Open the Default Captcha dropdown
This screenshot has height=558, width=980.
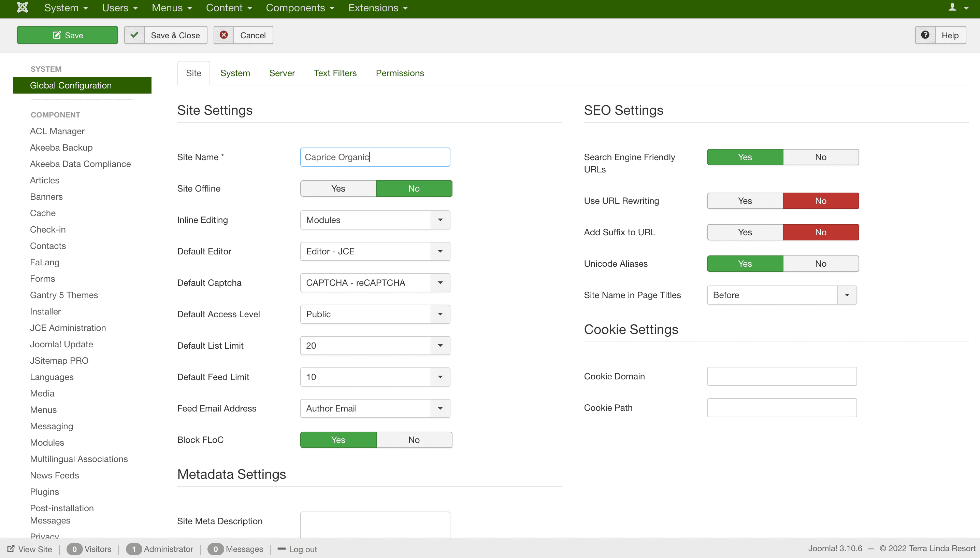click(375, 283)
